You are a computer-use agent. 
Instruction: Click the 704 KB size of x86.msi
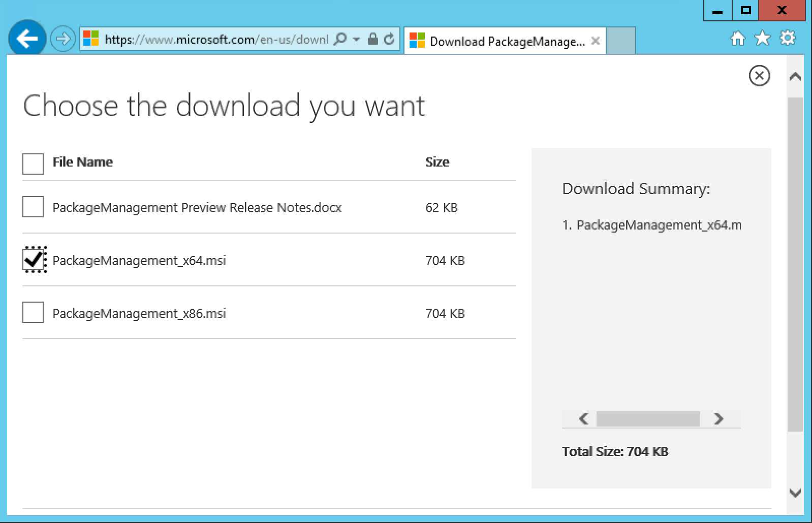(445, 313)
